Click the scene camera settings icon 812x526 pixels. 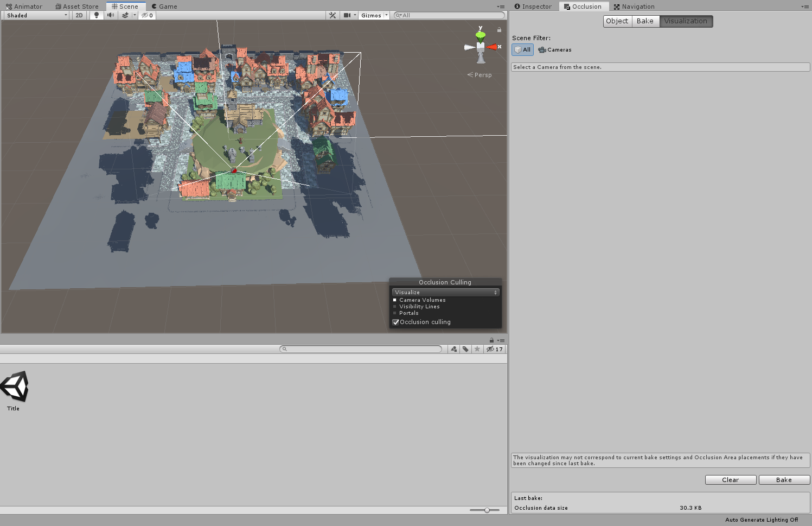pyautogui.click(x=347, y=15)
